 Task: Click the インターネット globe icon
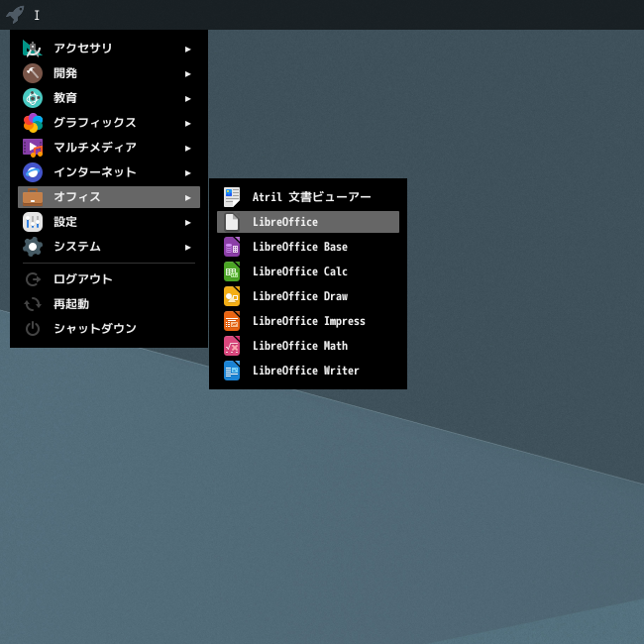(33, 172)
